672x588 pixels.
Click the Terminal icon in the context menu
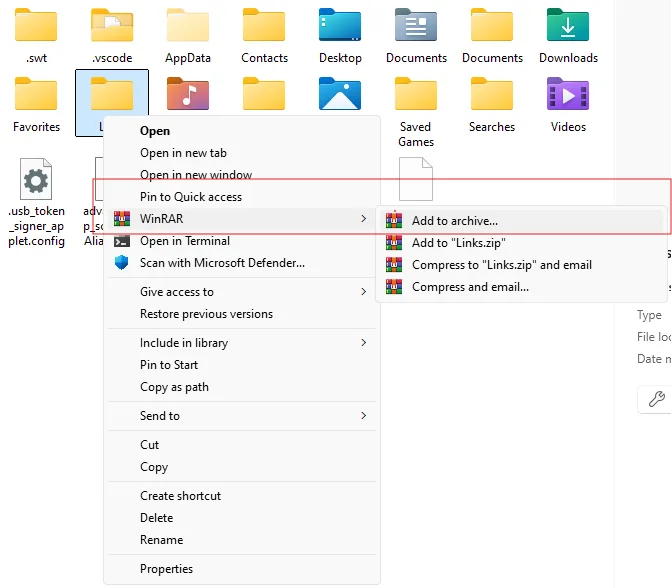(x=122, y=241)
